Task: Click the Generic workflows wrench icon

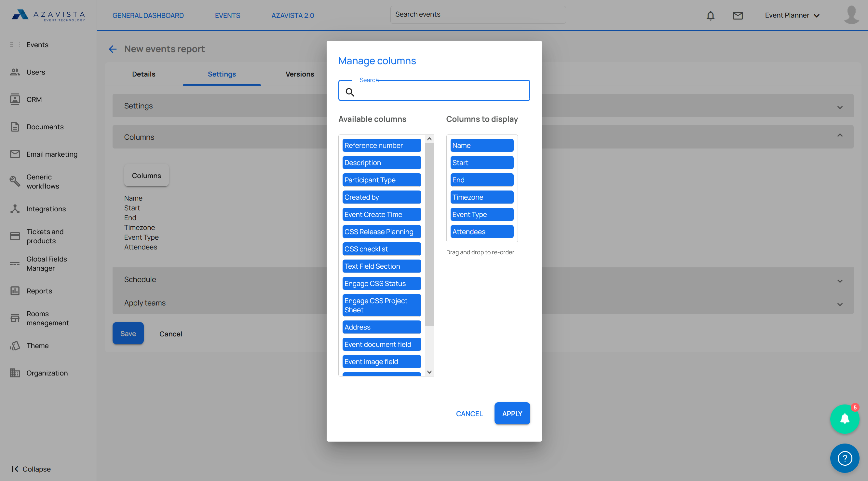Action: tap(15, 181)
